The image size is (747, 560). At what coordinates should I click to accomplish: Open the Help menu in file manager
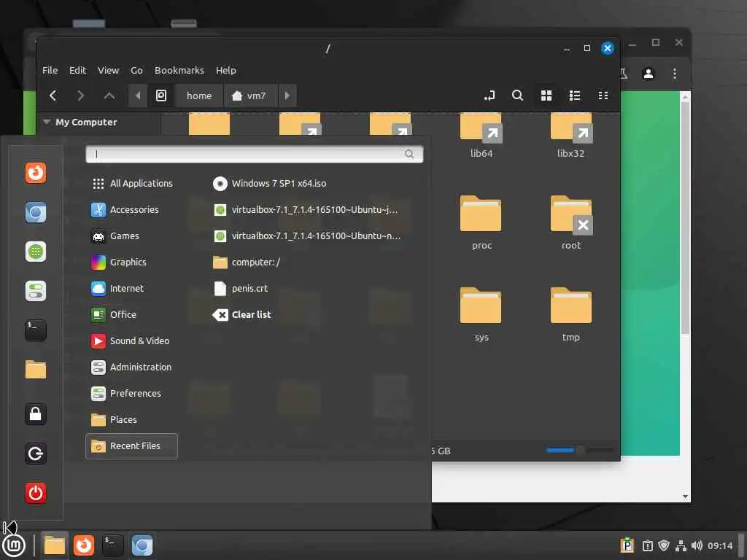point(226,70)
